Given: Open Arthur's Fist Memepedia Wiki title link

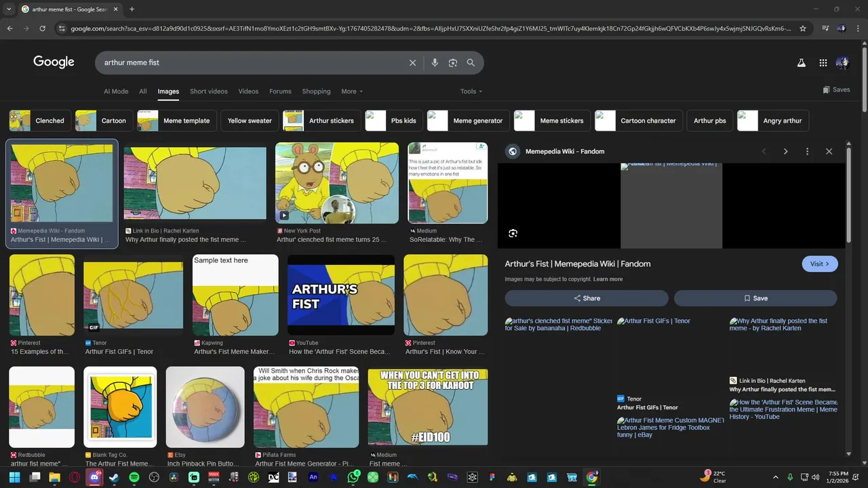Looking at the screenshot, I should click(x=578, y=264).
